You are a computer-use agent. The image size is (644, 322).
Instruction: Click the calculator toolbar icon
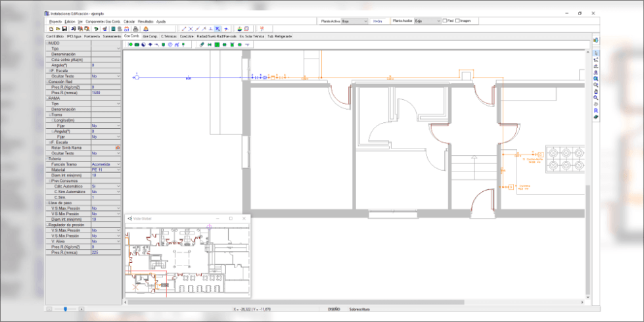pos(121,29)
